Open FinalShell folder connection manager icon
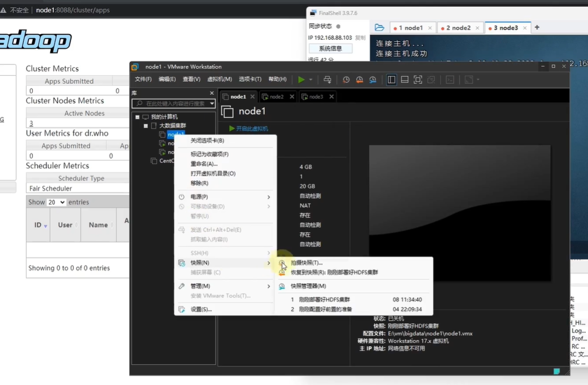 [x=380, y=28]
